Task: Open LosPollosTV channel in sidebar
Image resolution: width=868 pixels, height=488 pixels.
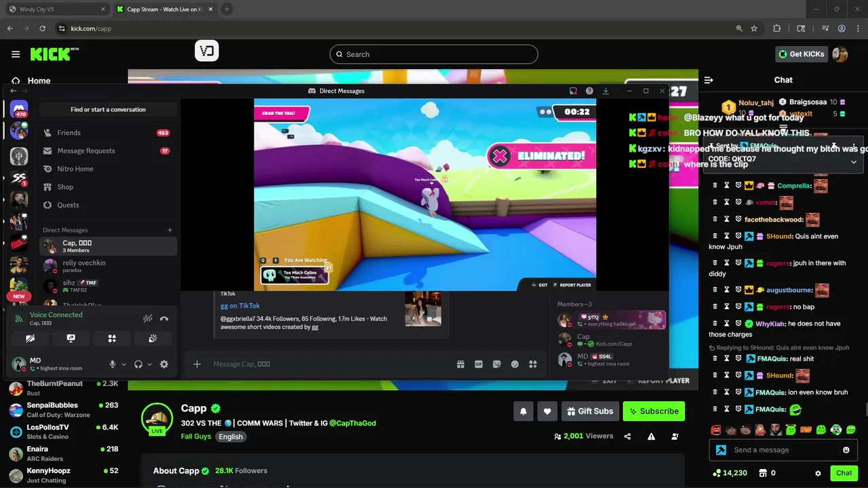Action: point(64,432)
